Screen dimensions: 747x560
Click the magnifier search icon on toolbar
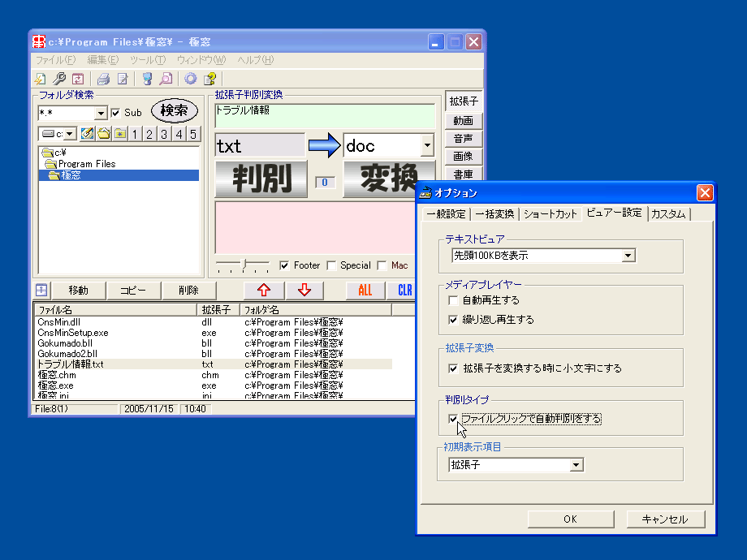[165, 78]
